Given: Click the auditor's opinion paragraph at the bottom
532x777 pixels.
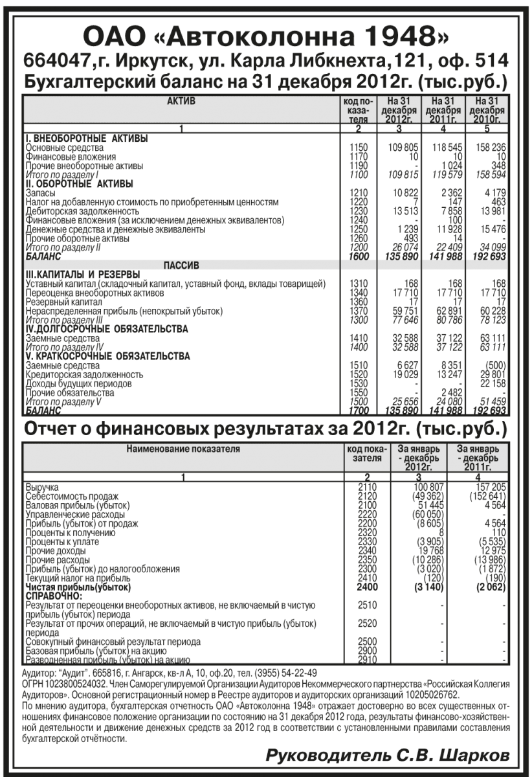Looking at the screenshot, I should pos(266,720).
